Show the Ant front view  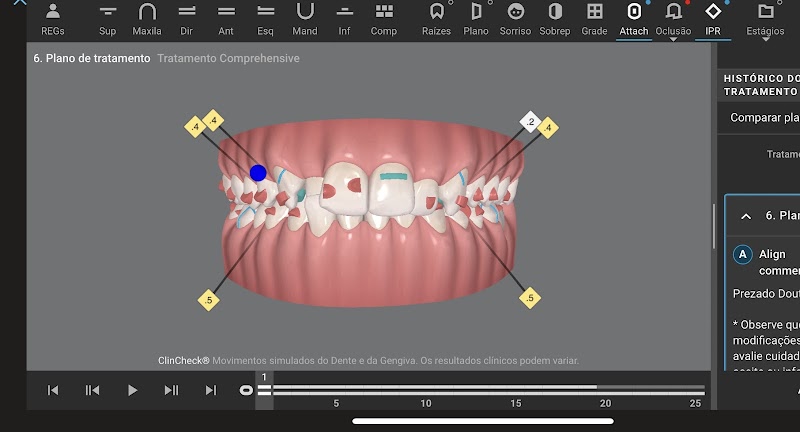coord(226,18)
